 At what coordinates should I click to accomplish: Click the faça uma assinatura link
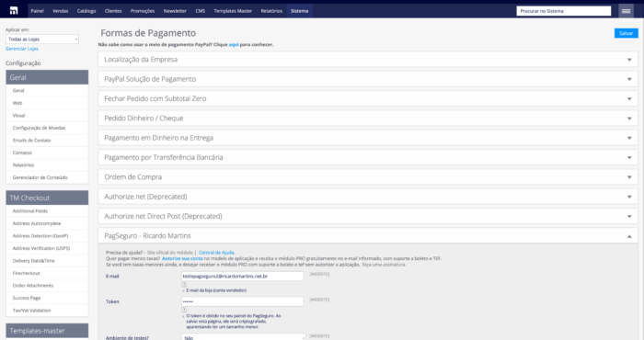tap(384, 265)
